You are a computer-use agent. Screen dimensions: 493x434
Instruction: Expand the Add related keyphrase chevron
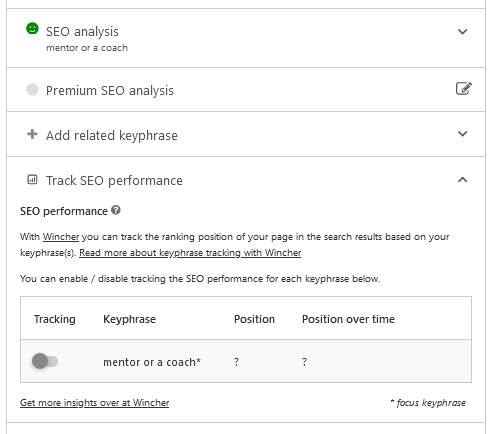462,134
